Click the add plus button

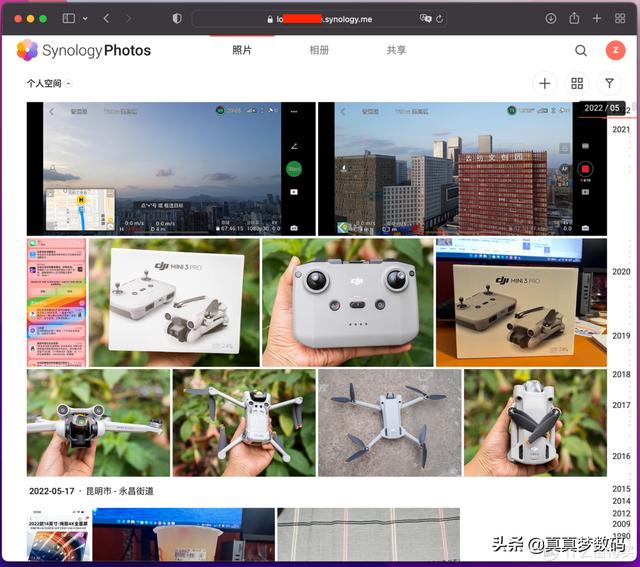click(545, 84)
